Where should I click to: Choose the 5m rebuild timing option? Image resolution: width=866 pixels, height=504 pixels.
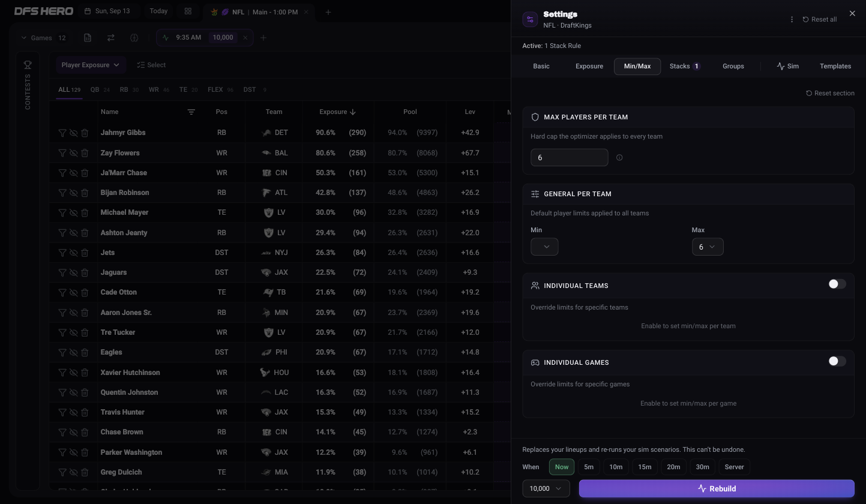(589, 467)
